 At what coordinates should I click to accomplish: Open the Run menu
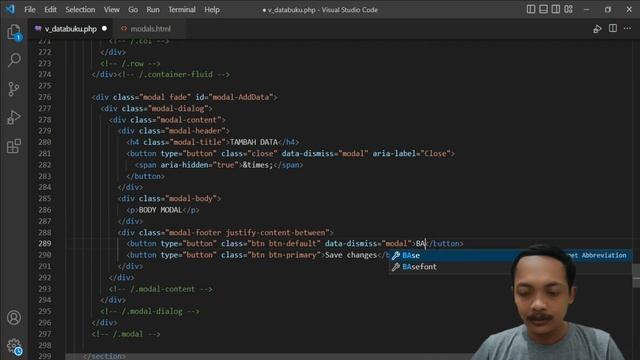(x=153, y=9)
